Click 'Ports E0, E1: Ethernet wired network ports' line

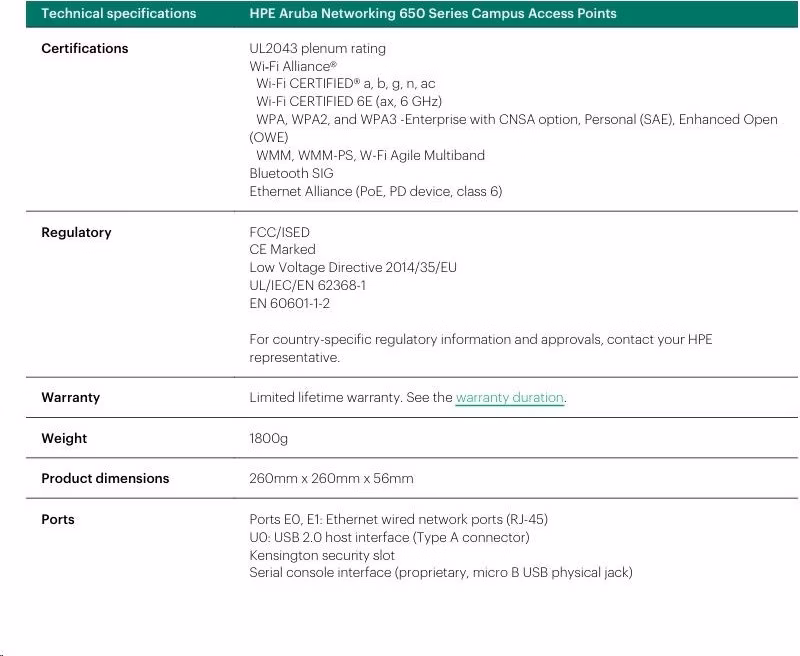point(398,519)
